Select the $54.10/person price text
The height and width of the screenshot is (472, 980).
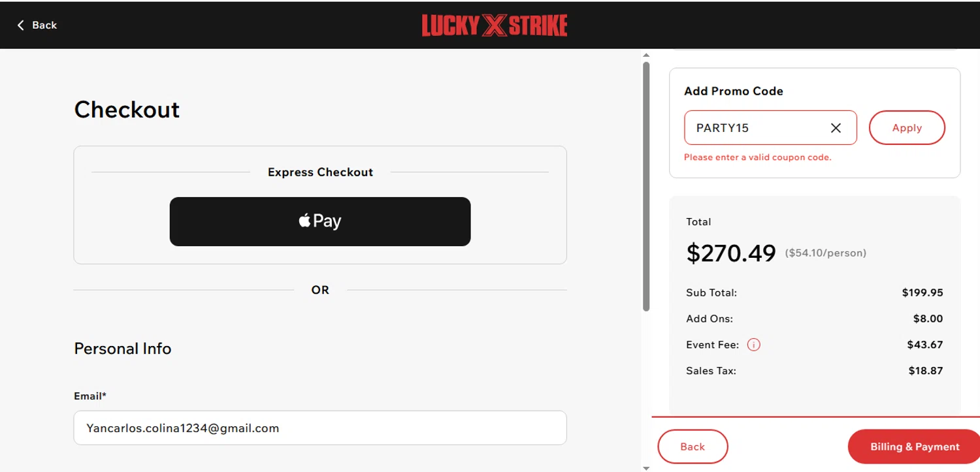[x=826, y=253]
